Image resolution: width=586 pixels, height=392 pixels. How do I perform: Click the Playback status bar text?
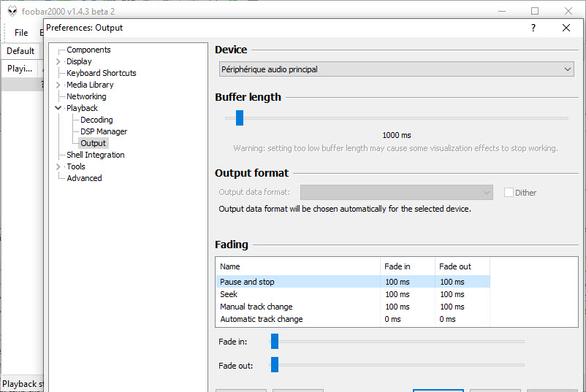[23, 384]
